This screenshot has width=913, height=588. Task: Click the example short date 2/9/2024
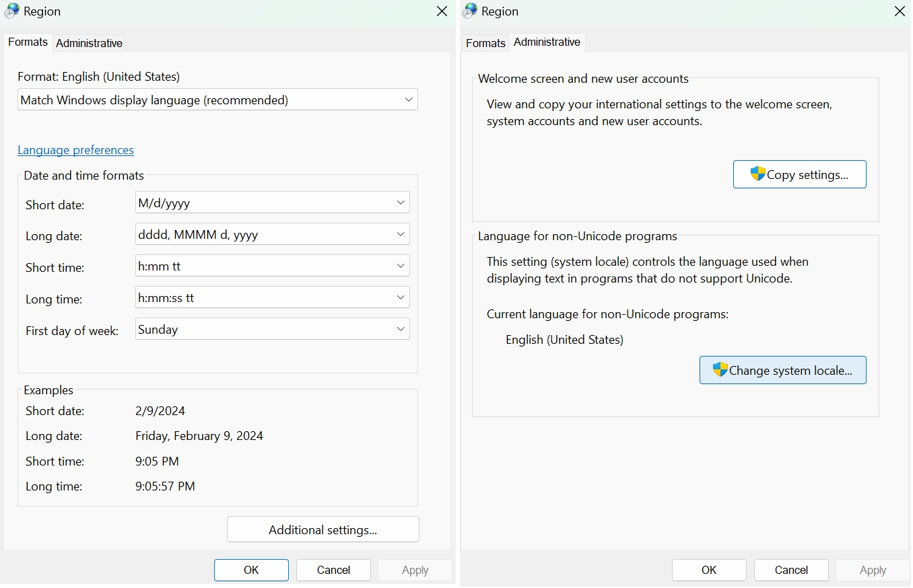160,410
